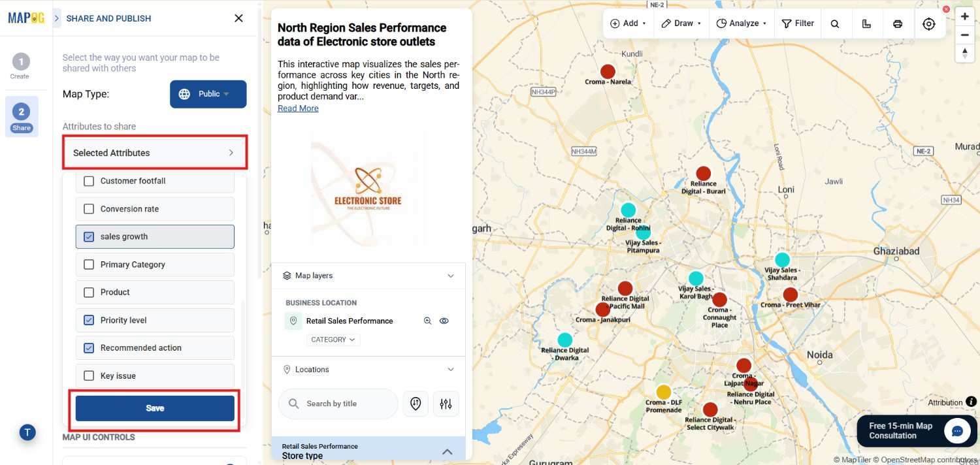Open the filter sliders button
The image size is (980, 465).
tap(446, 404)
